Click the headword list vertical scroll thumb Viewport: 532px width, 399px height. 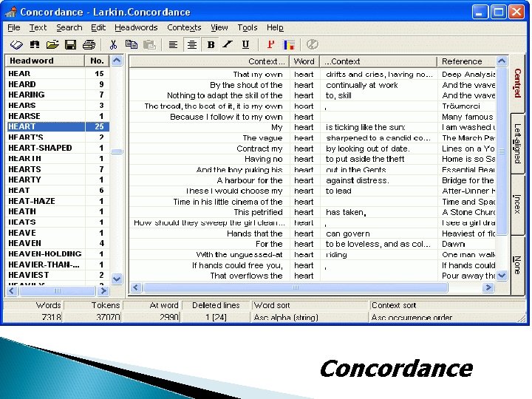tap(117, 151)
